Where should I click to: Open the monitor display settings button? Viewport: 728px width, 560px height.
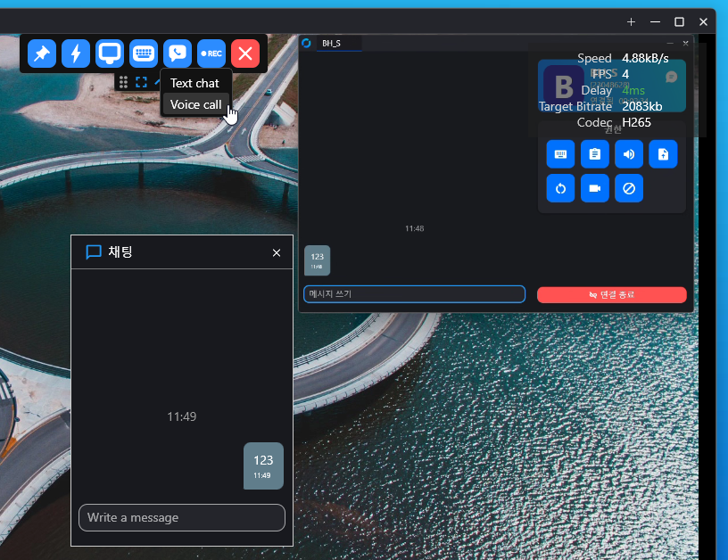[x=110, y=54]
